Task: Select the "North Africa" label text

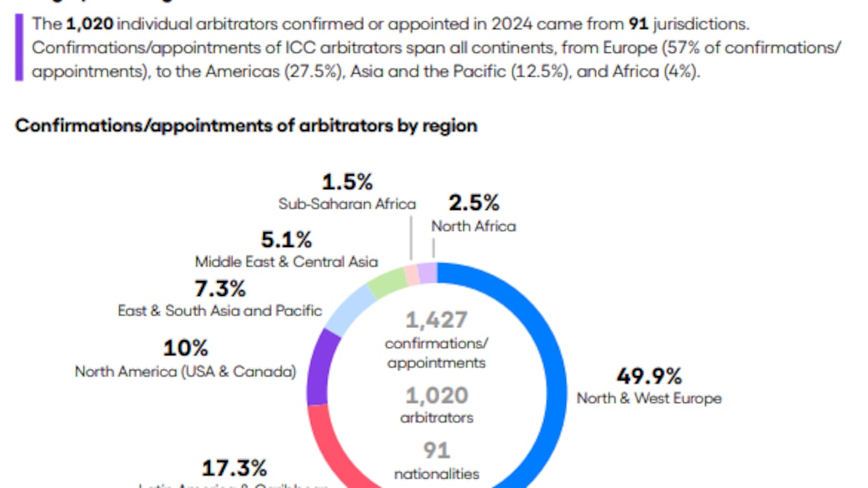Action: tap(473, 226)
